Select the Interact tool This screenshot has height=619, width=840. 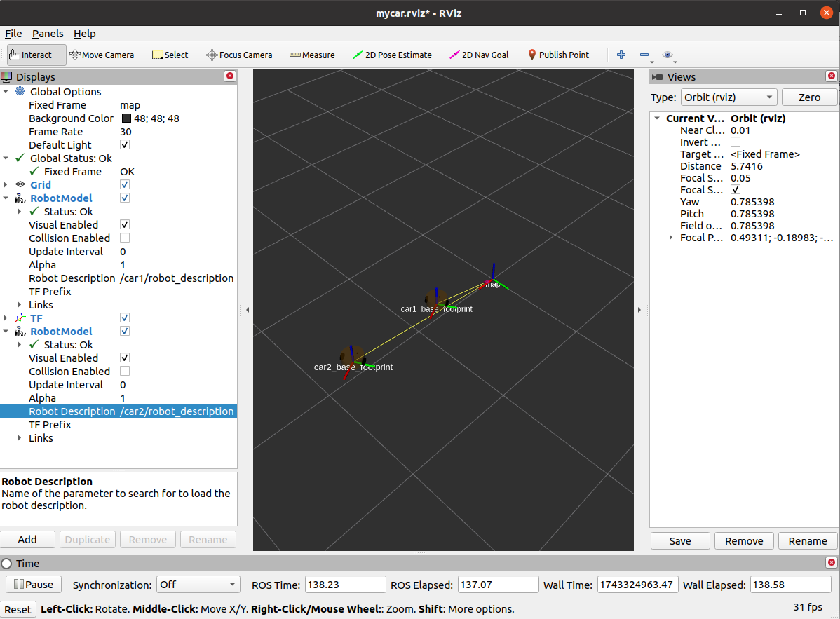click(36, 55)
